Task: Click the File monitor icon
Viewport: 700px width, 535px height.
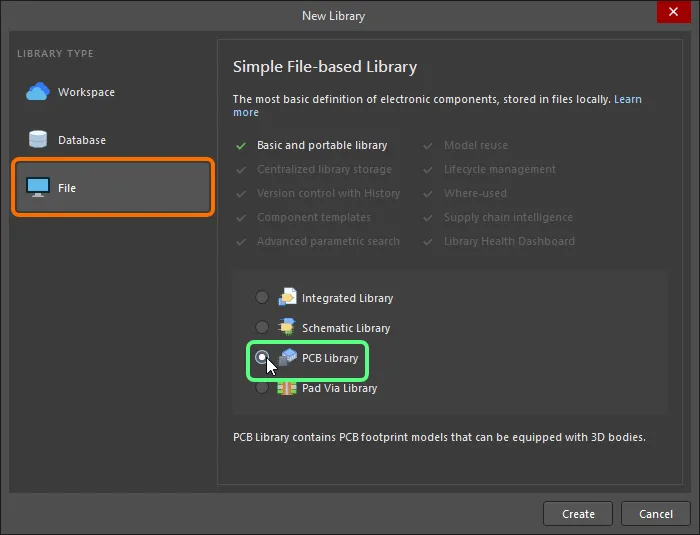Action: coord(38,188)
